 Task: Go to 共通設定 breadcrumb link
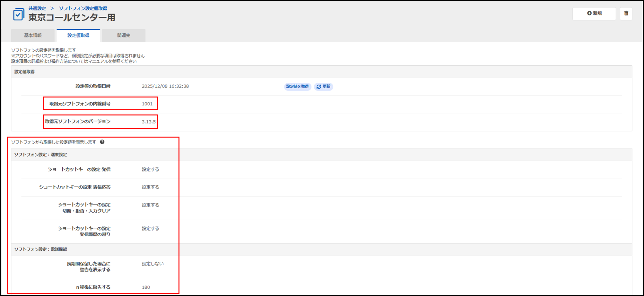(37, 8)
